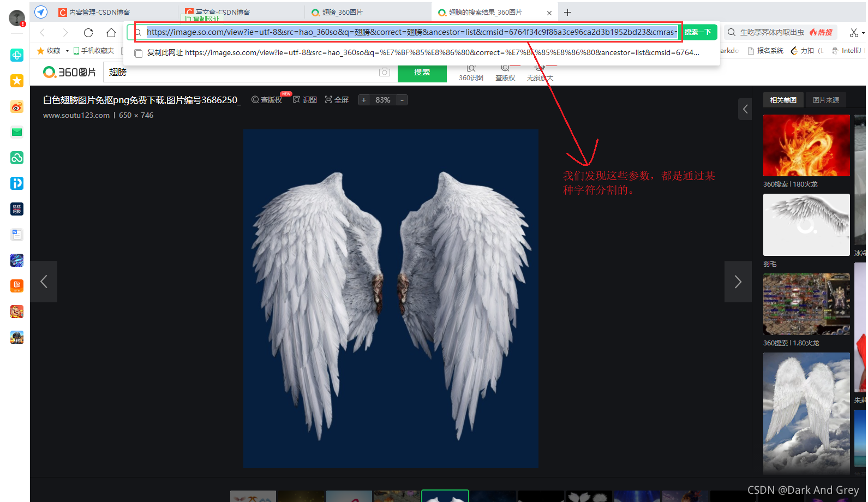
Task: Open a new browser tab with plus button
Action: [x=568, y=12]
